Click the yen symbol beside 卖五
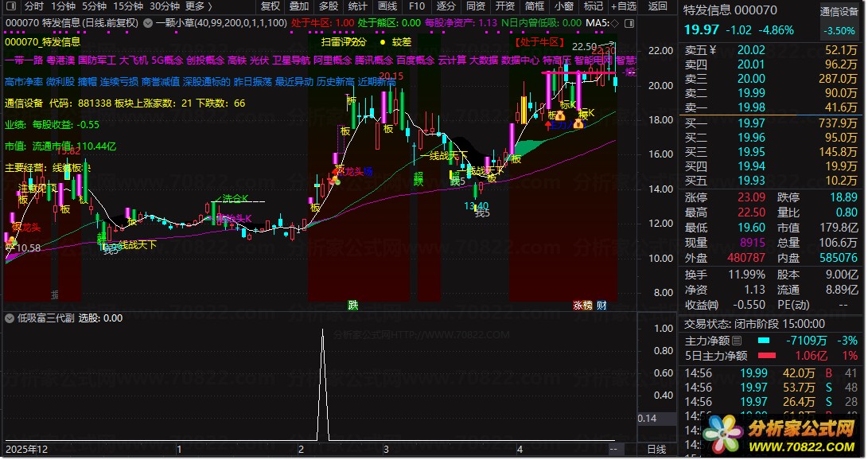The width and height of the screenshot is (868, 460). (x=712, y=50)
